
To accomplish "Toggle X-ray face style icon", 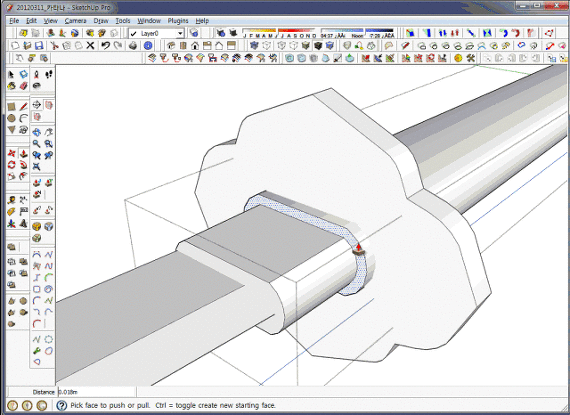I will tap(254, 45).
